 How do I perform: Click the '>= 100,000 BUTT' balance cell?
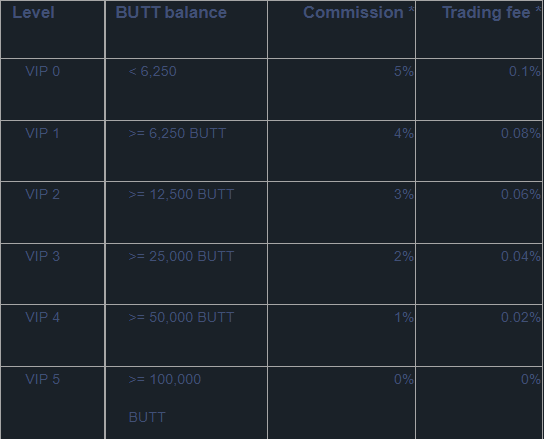click(186, 403)
